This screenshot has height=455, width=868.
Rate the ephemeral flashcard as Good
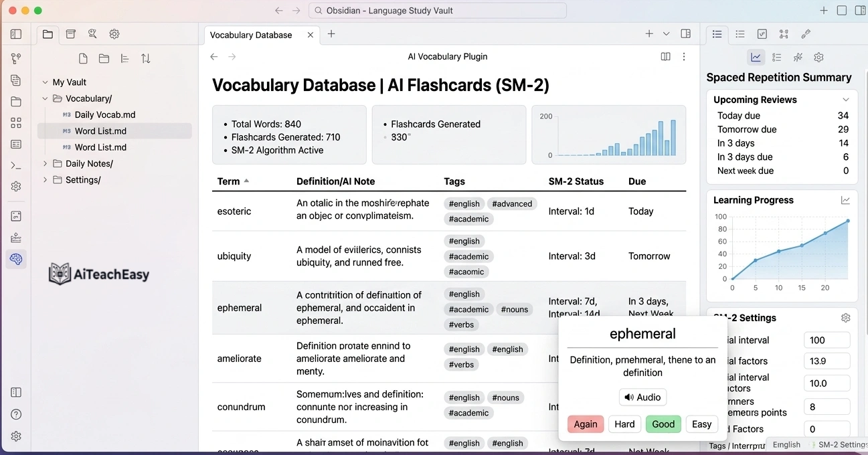pos(663,424)
